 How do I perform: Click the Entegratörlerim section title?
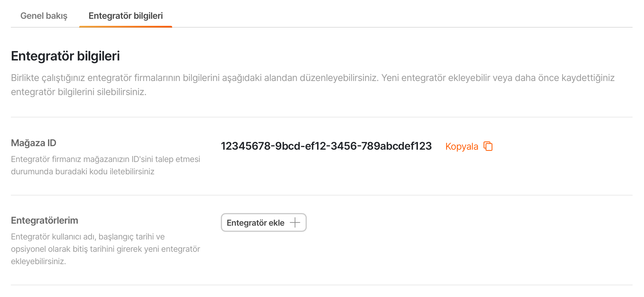(45, 220)
